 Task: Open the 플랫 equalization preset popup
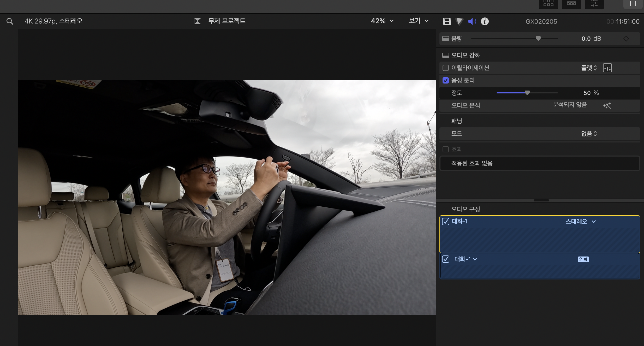[x=589, y=68]
